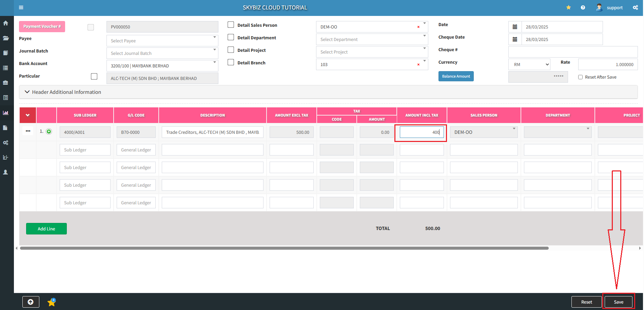This screenshot has width=644, height=310.
Task: Open the row 1 three-dots options menu
Action: click(x=28, y=131)
